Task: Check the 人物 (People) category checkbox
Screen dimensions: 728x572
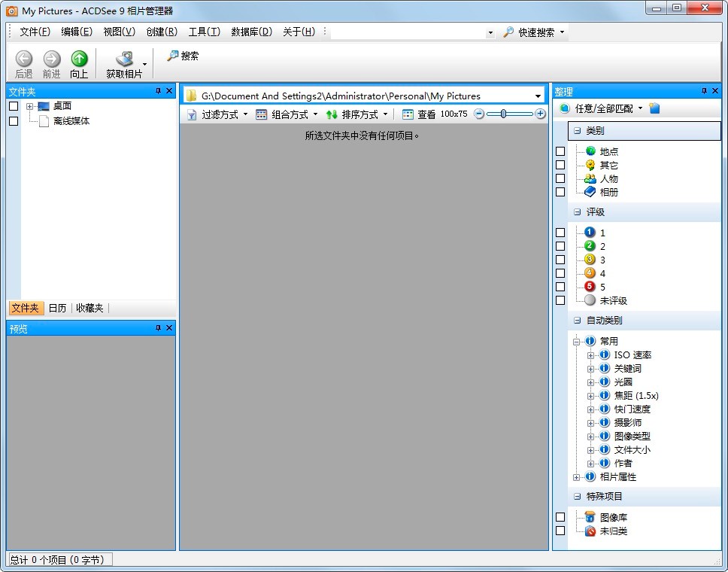Action: pyautogui.click(x=560, y=178)
